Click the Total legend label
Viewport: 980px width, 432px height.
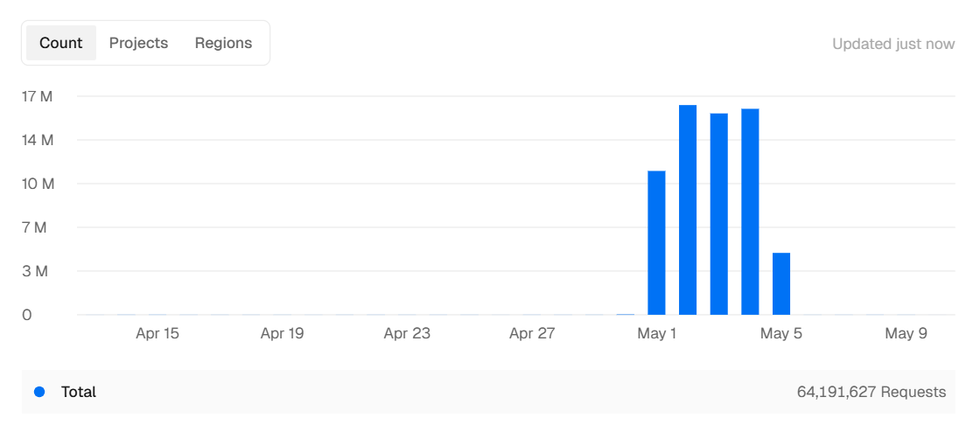click(79, 392)
